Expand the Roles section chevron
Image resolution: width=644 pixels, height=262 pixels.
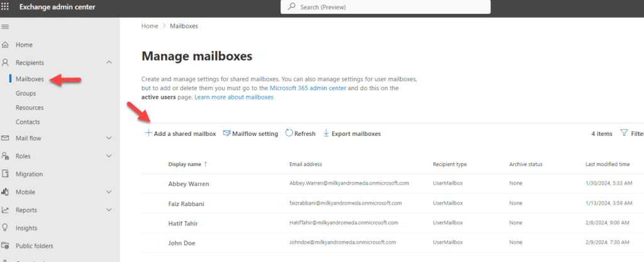109,156
